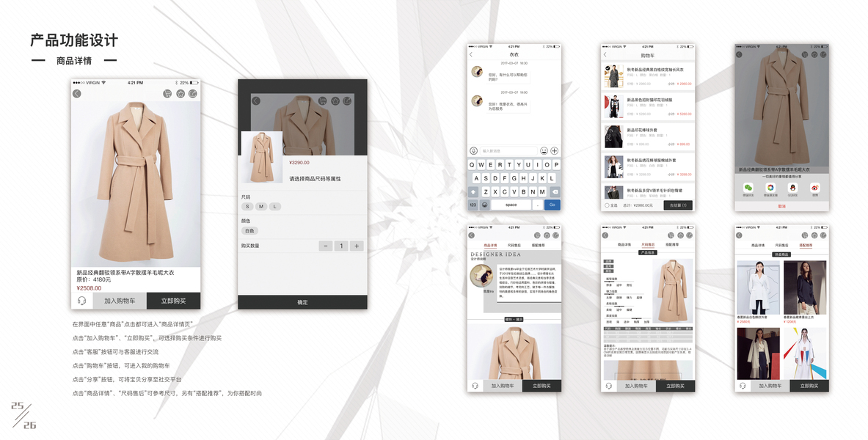This screenshot has width=868, height=440.
Task: Cancel share sheet with 取消
Action: click(781, 206)
